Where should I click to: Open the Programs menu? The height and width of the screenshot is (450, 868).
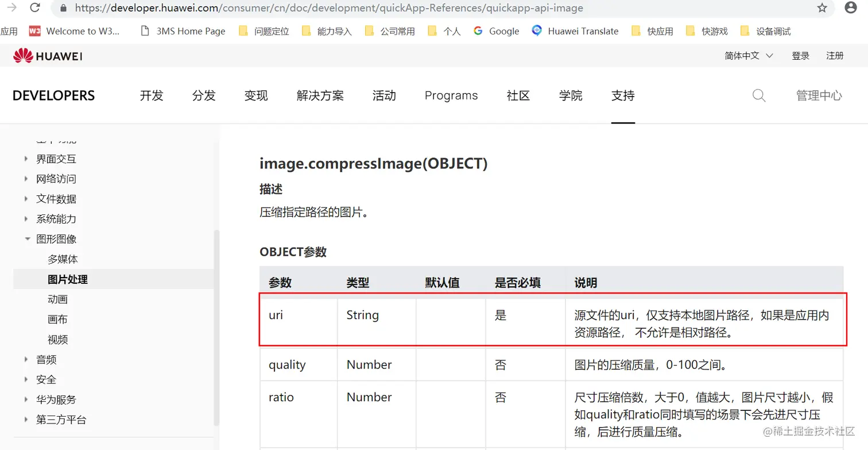(451, 95)
